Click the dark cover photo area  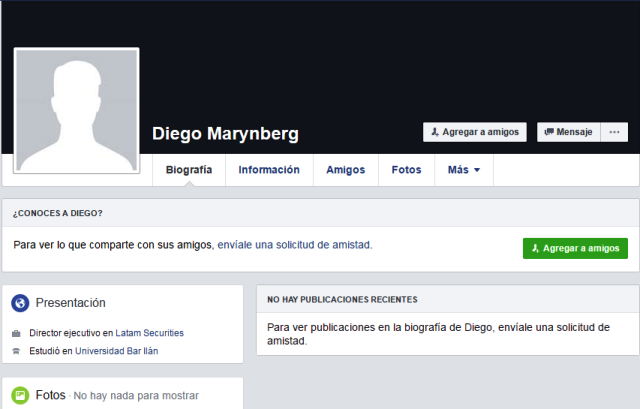380,60
